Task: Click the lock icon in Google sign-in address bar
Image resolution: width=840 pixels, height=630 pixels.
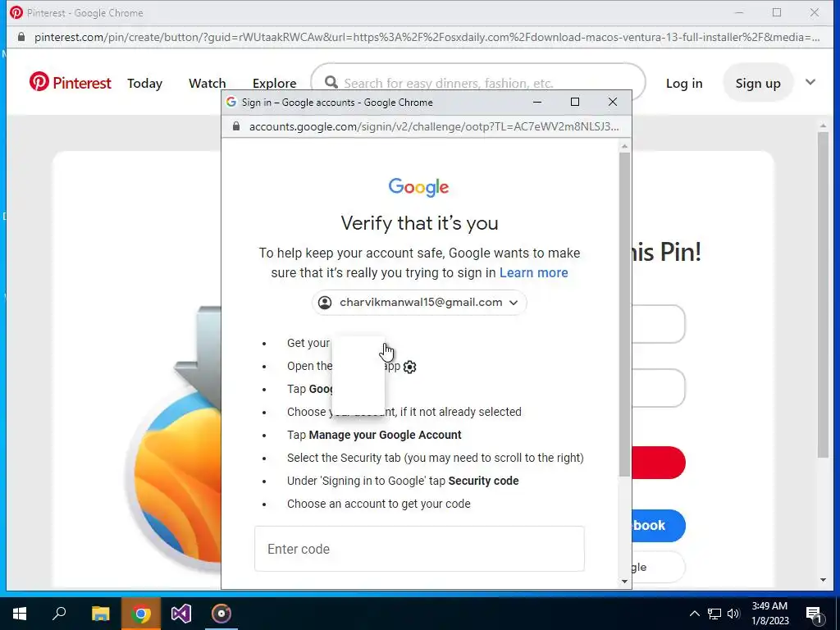Action: 235,126
